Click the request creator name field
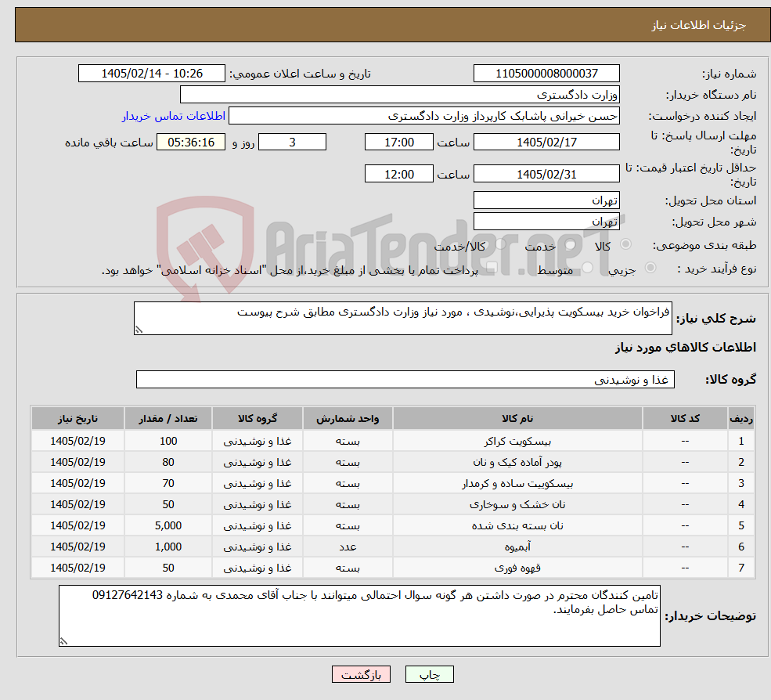 point(423,116)
